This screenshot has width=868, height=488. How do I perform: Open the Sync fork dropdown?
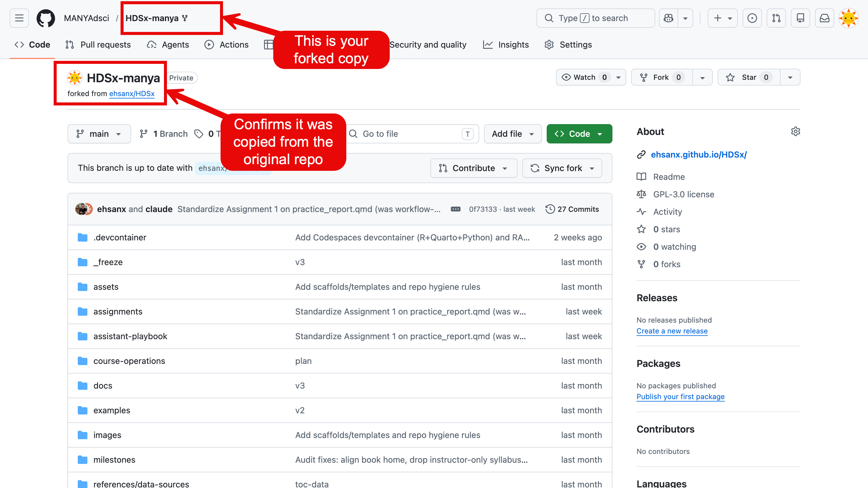562,168
